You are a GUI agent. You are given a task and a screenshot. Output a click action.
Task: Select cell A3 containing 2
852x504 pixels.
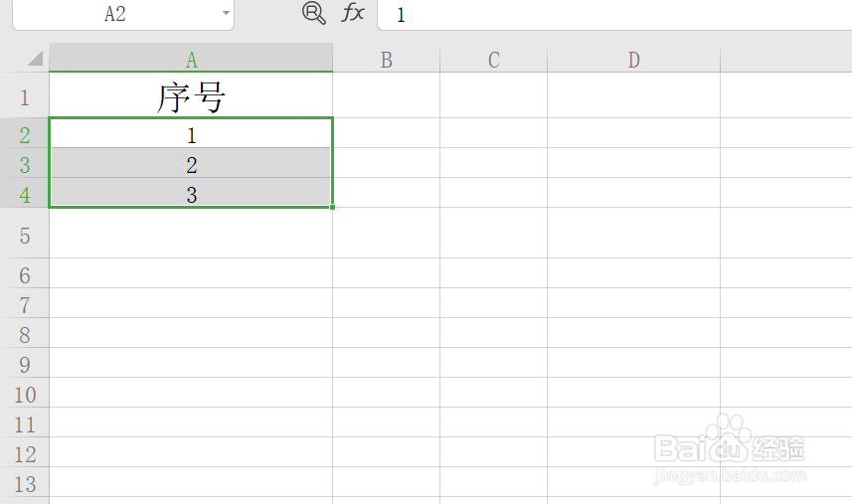(x=191, y=165)
